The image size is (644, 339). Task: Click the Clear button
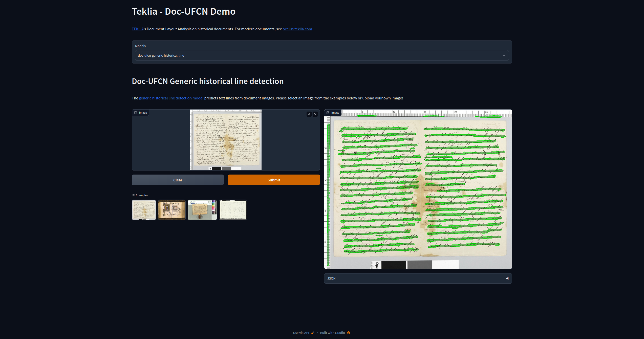point(178,180)
